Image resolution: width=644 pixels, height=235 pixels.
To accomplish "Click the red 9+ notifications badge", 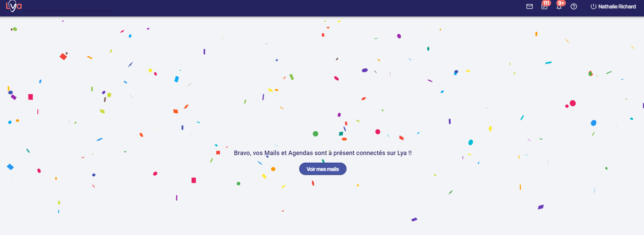I will click(561, 3).
